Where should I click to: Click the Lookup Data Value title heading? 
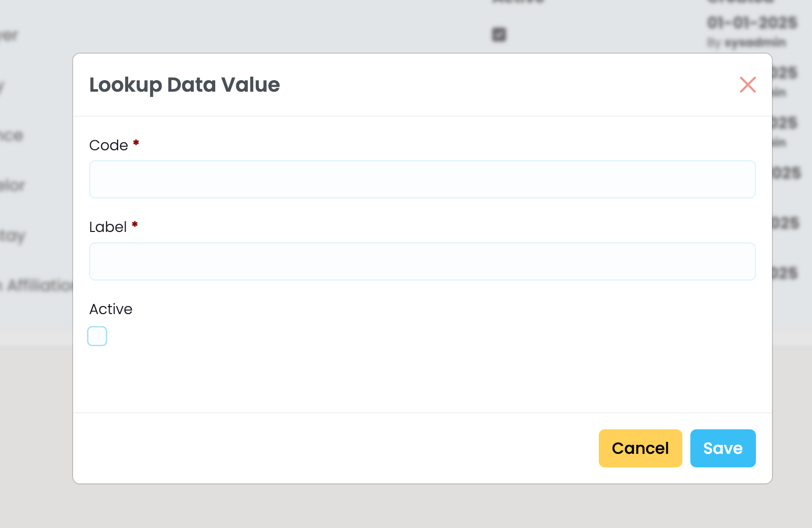pyautogui.click(x=184, y=85)
